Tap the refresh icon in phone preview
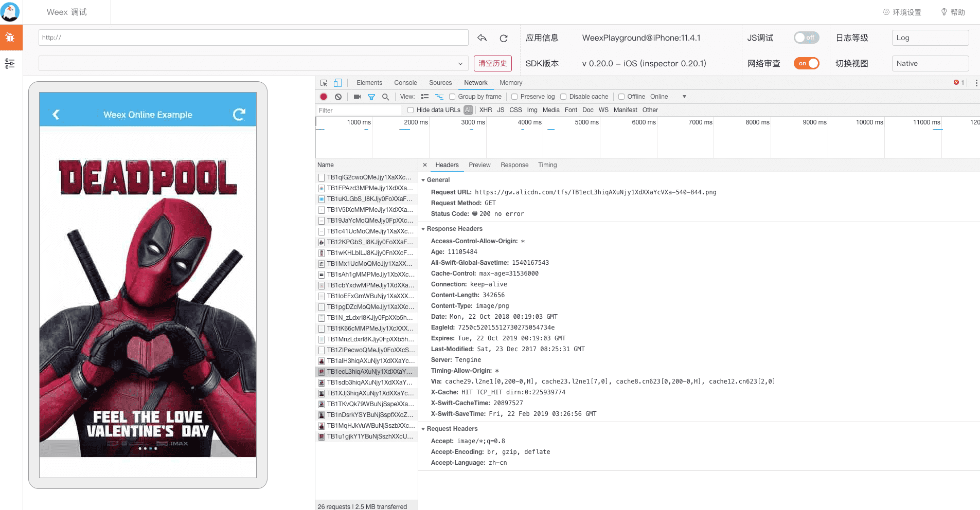Image resolution: width=980 pixels, height=510 pixels. coord(239,114)
